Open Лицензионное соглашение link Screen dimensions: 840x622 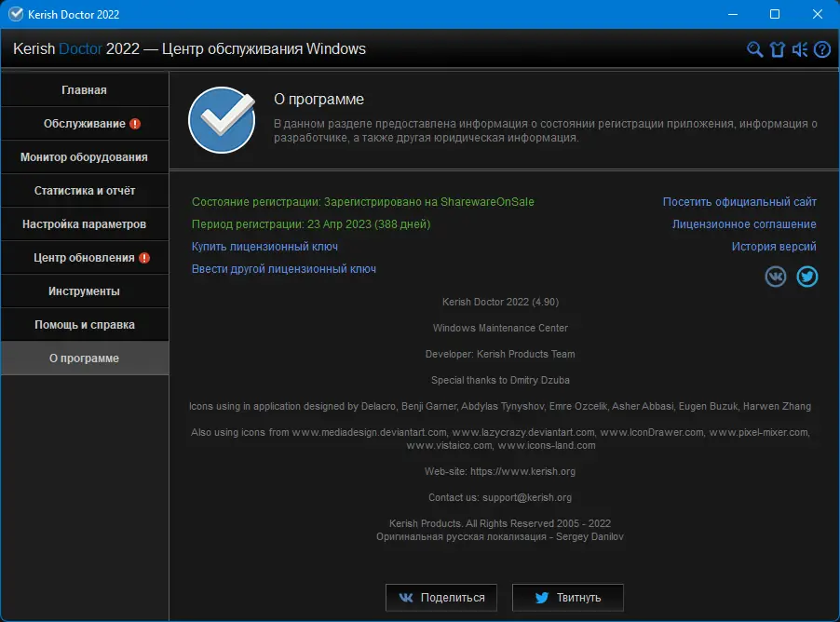click(744, 224)
